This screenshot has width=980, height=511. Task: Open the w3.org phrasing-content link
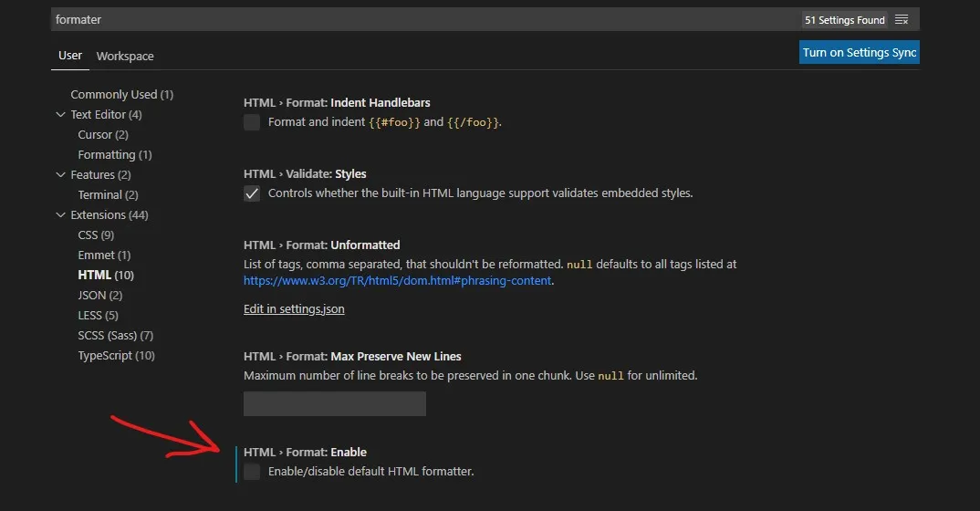click(x=397, y=280)
